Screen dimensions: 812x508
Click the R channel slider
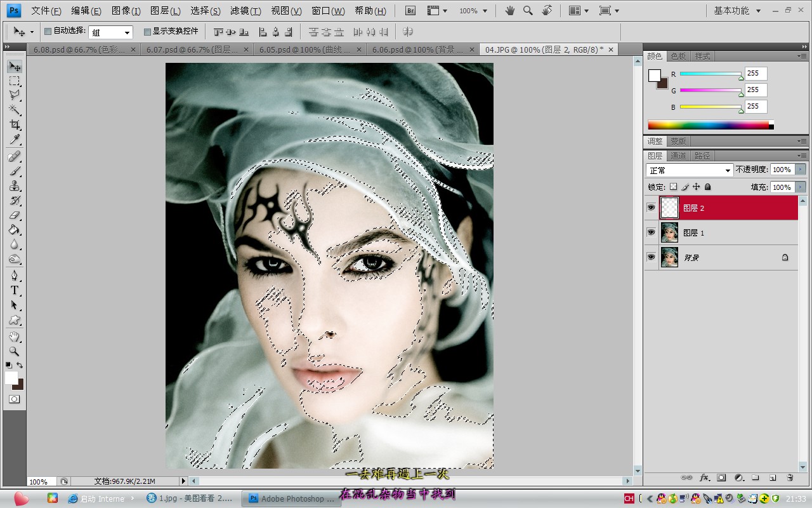[x=711, y=74]
